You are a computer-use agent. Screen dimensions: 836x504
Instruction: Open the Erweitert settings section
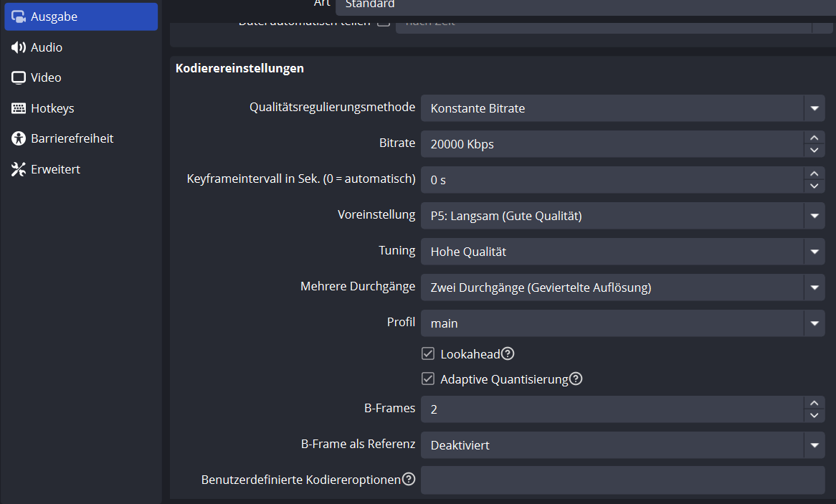pyautogui.click(x=81, y=169)
